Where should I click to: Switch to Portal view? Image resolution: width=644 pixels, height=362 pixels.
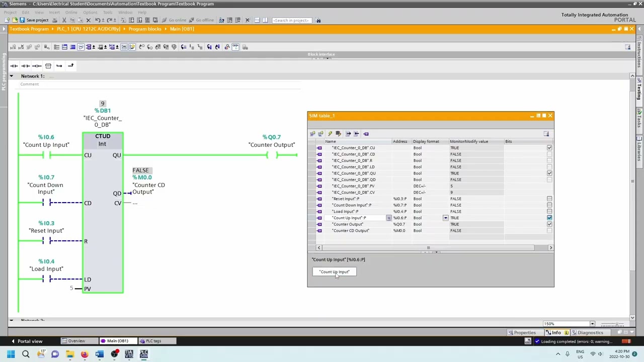27,341
